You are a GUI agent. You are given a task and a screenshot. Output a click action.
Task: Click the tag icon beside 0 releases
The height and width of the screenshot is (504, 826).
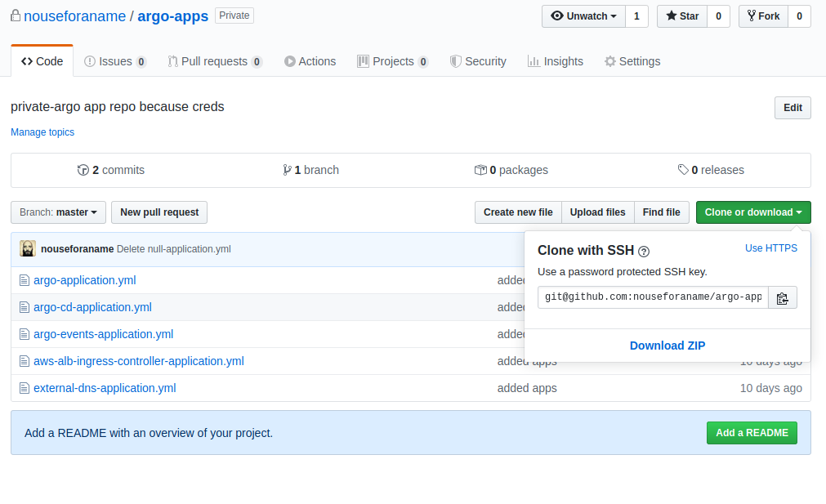[683, 170]
